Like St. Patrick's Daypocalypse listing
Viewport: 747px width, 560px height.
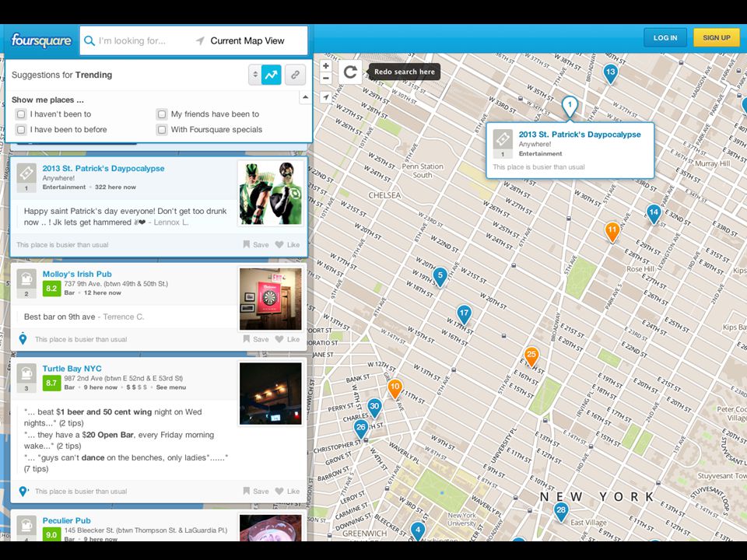(x=288, y=245)
